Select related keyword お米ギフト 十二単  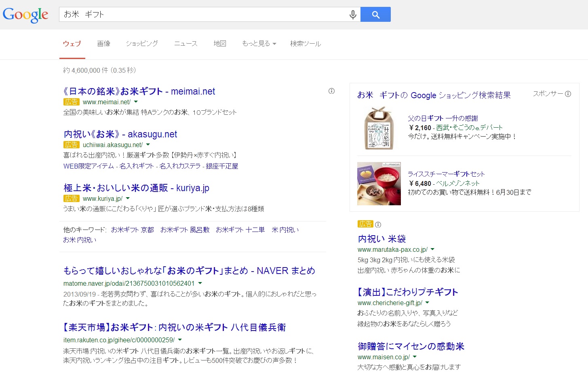coord(240,230)
